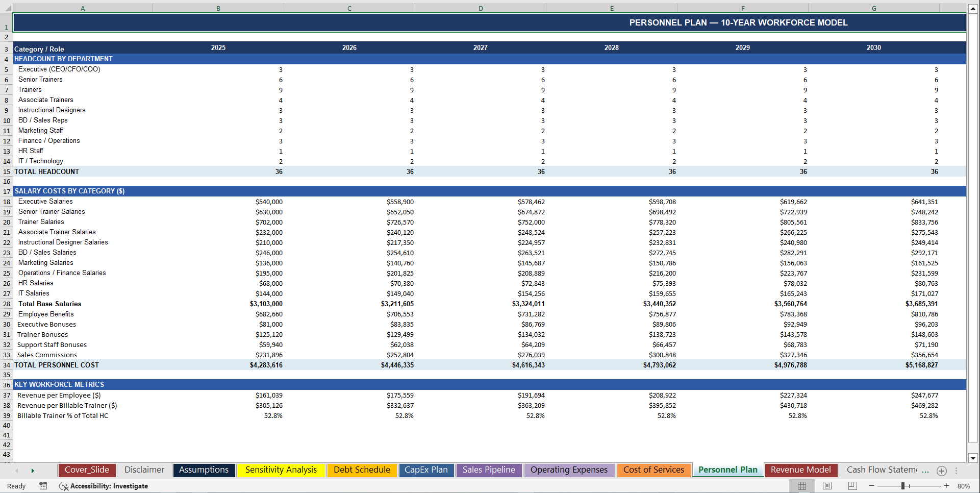The height and width of the screenshot is (493, 980).
Task: Switch to the Revenue Model sheet
Action: pos(801,470)
